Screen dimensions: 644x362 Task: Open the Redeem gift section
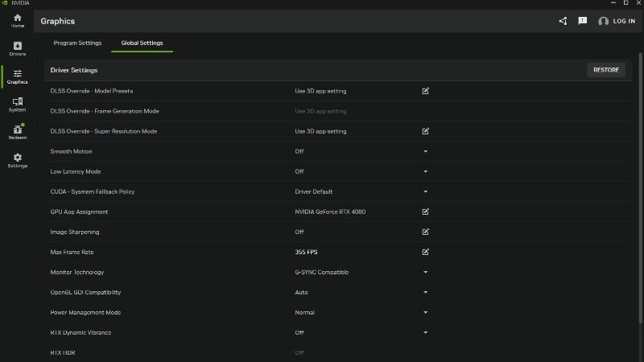(x=17, y=132)
